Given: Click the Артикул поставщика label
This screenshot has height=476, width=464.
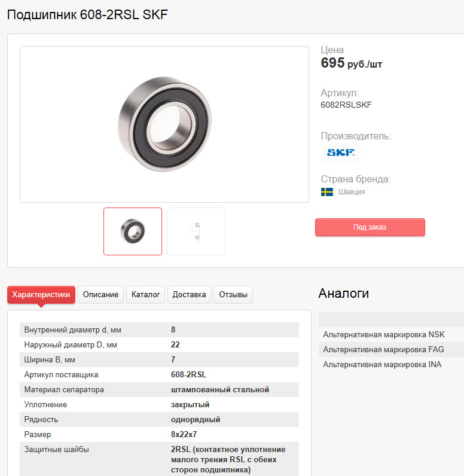Looking at the screenshot, I should pyautogui.click(x=61, y=374).
